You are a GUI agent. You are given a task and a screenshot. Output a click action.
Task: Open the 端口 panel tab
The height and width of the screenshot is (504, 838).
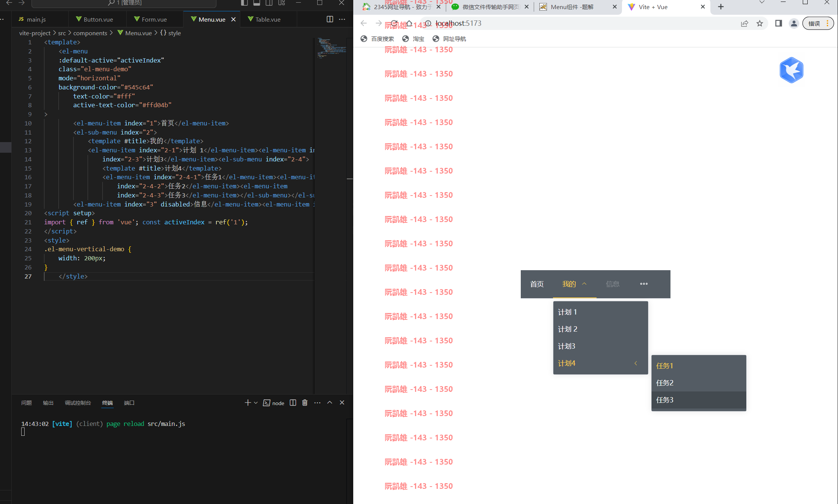pos(129,403)
